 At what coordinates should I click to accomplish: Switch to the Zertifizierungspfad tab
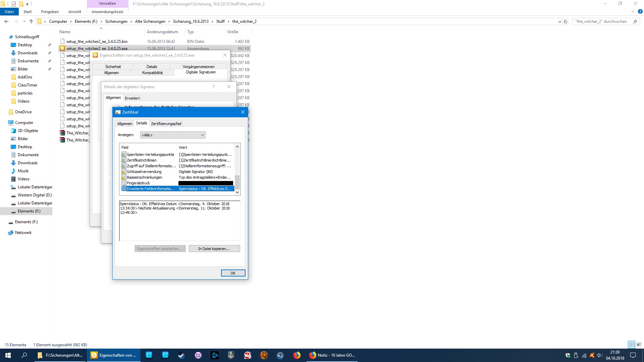click(x=166, y=124)
